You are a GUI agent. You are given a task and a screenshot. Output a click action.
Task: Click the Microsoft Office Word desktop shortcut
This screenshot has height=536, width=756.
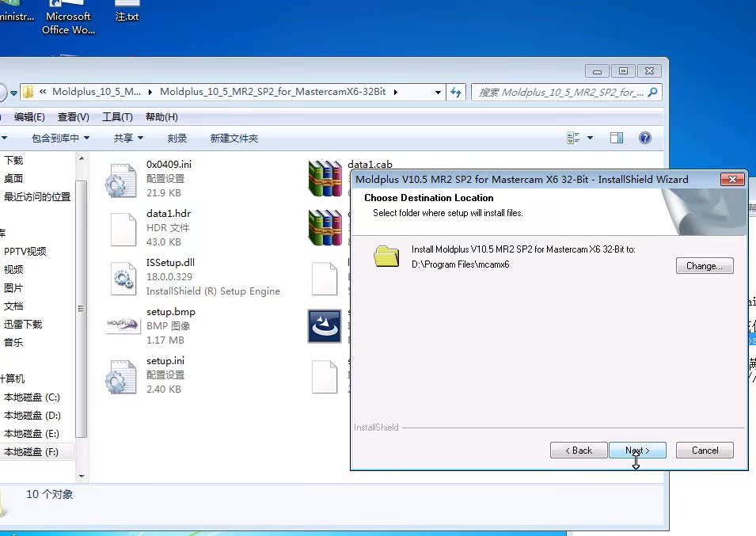[x=68, y=18]
